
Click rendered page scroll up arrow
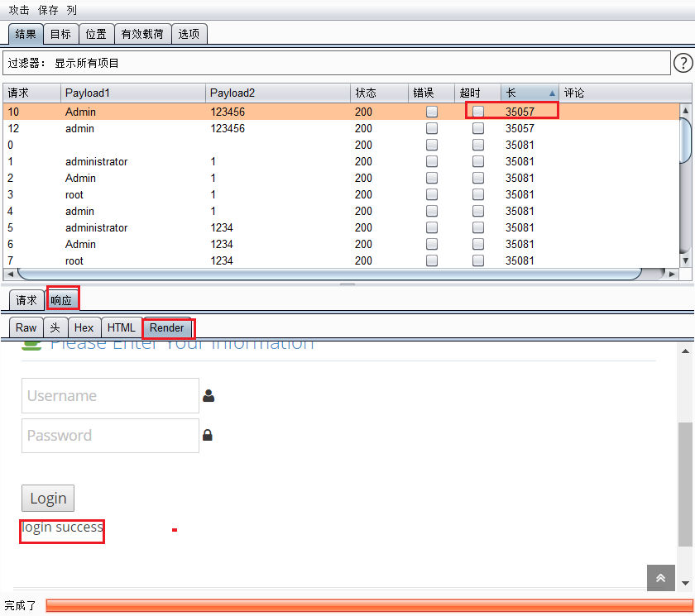(x=685, y=351)
